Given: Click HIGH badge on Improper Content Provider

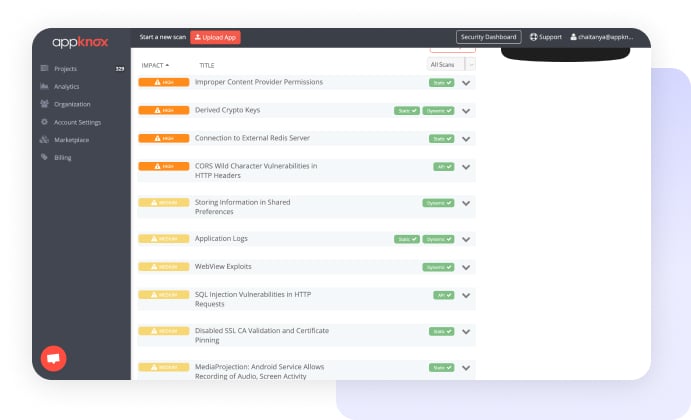Looking at the screenshot, I should 164,82.
